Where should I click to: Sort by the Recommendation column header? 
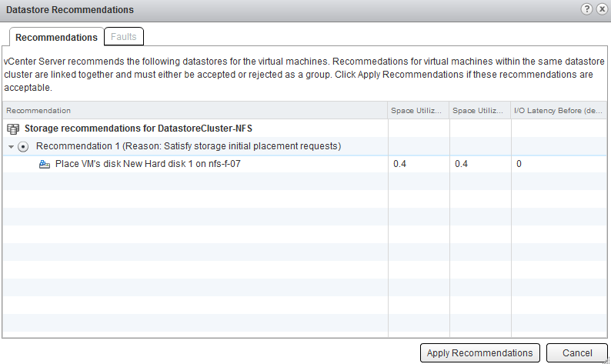tap(192, 111)
